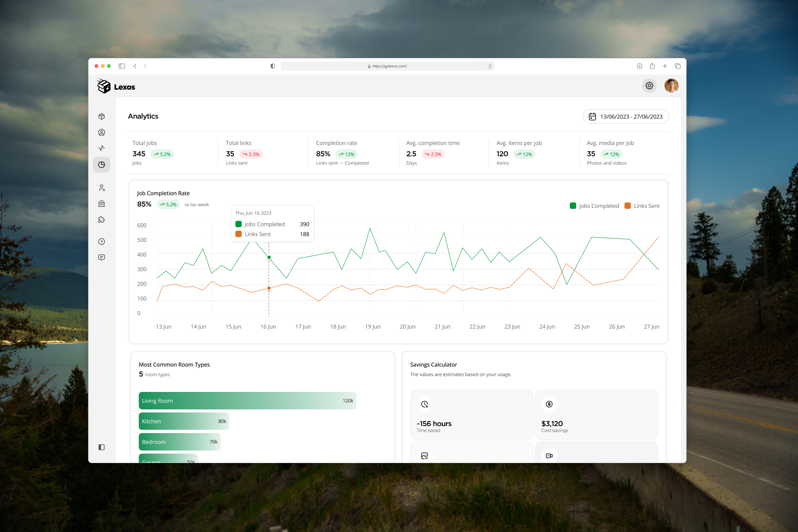Image resolution: width=798 pixels, height=532 pixels.
Task: Click the browser back arrow
Action: pyautogui.click(x=135, y=66)
